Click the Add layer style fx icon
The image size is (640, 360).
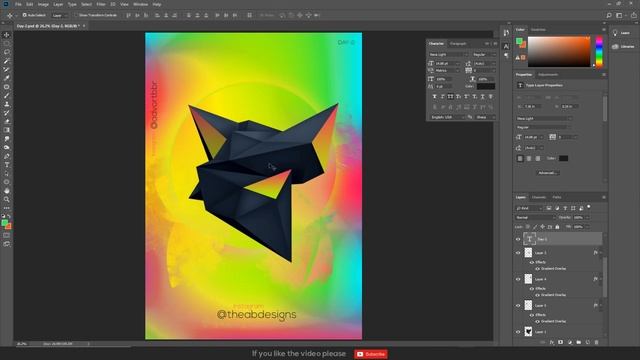[x=552, y=342]
